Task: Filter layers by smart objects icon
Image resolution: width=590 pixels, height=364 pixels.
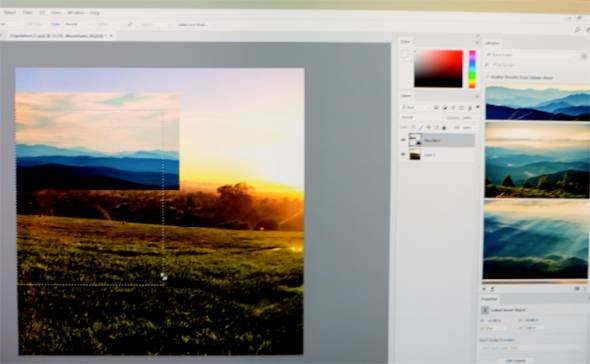Action: click(470, 108)
